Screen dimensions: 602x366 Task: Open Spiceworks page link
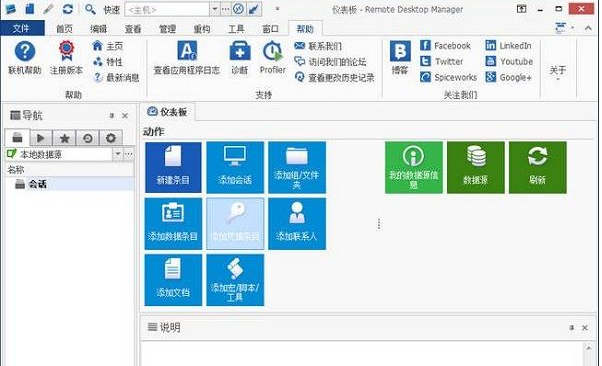[448, 77]
